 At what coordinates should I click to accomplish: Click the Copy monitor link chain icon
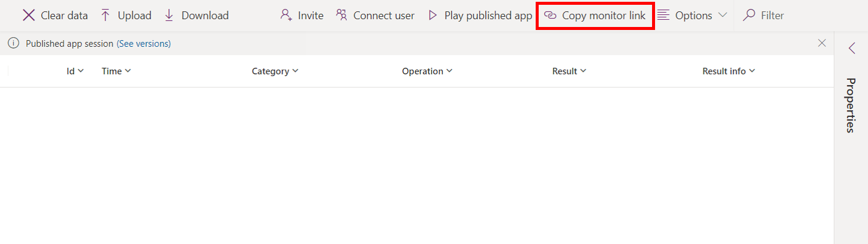pyautogui.click(x=550, y=16)
